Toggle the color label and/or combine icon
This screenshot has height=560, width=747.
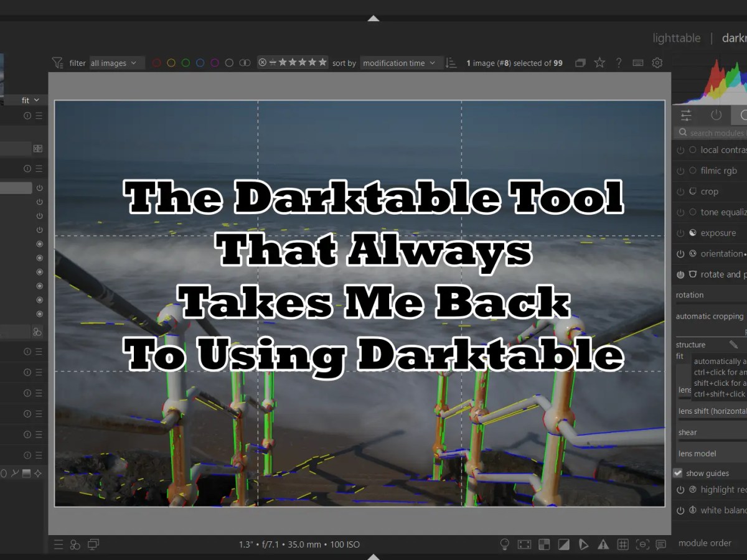pos(245,63)
